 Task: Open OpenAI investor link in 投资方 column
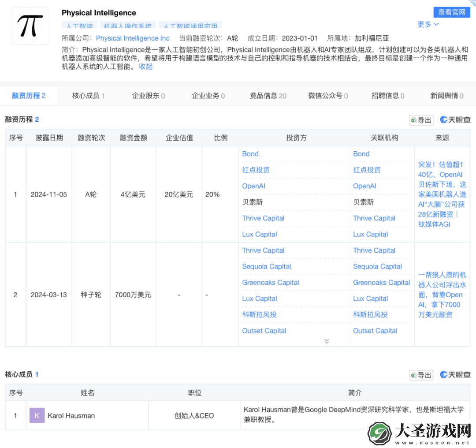coord(253,186)
